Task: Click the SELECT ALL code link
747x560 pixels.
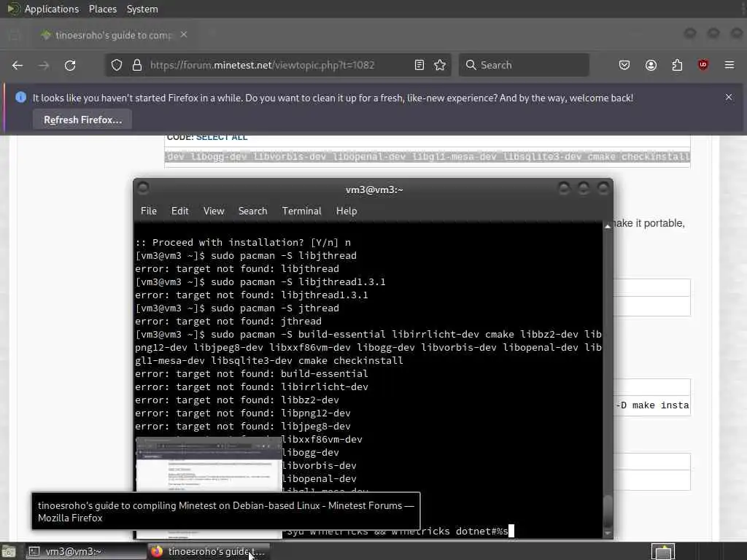Action: coord(222,138)
